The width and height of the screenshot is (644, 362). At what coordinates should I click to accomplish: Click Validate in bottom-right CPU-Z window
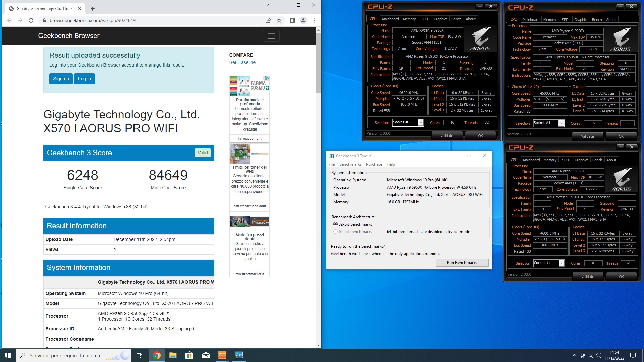[x=588, y=277]
